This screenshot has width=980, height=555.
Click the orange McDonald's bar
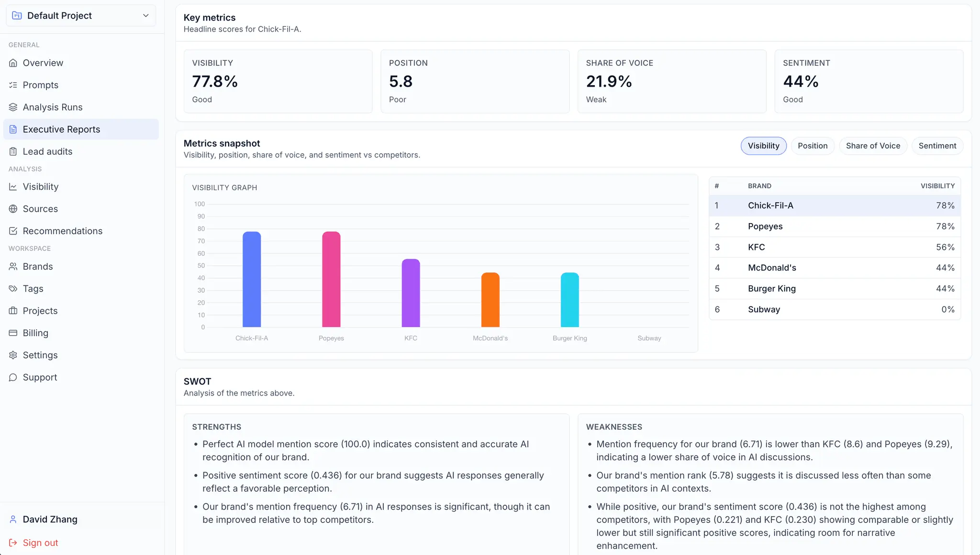(x=490, y=300)
